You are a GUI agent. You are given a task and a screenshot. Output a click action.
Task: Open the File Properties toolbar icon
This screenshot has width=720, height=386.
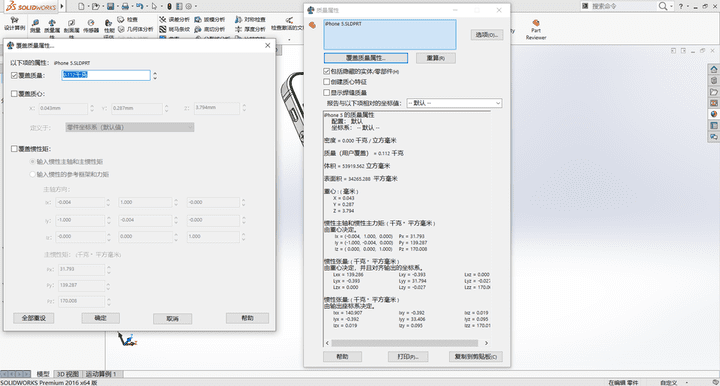pyautogui.click(x=179, y=6)
